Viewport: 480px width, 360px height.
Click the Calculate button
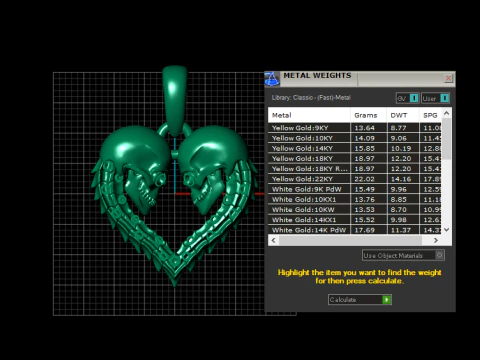[360, 300]
